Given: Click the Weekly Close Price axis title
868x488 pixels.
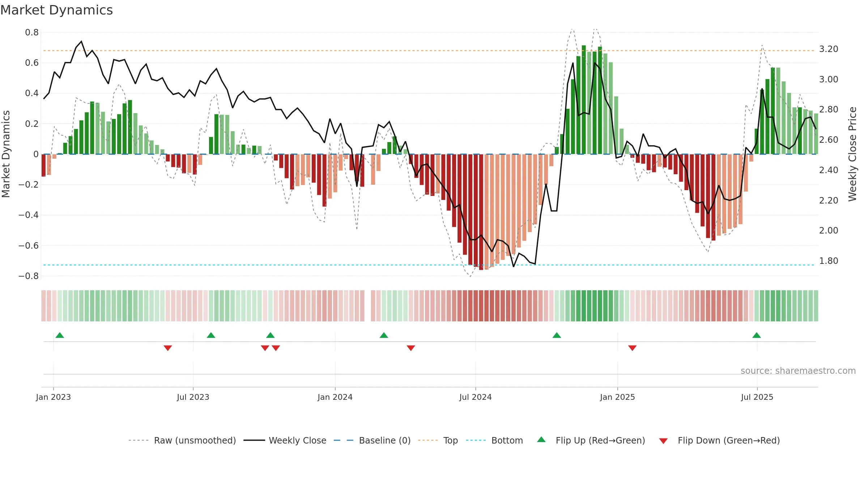Looking at the screenshot, I should tap(852, 154).
